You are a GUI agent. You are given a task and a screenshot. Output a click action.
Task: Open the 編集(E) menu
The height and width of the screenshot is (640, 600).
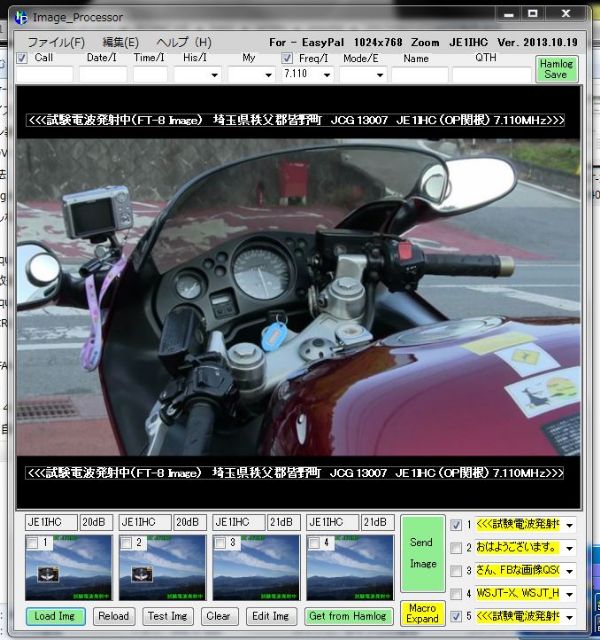coord(121,42)
